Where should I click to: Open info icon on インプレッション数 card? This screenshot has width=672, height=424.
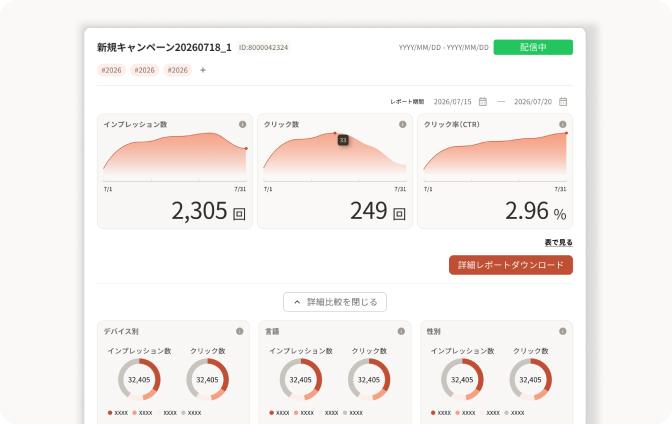click(x=243, y=124)
